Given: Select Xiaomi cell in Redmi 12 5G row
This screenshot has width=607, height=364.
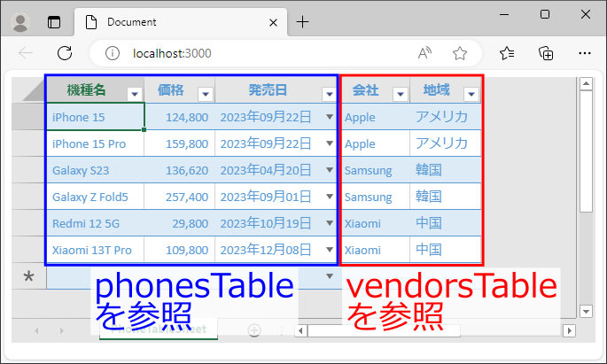Looking at the screenshot, I should coord(374,223).
